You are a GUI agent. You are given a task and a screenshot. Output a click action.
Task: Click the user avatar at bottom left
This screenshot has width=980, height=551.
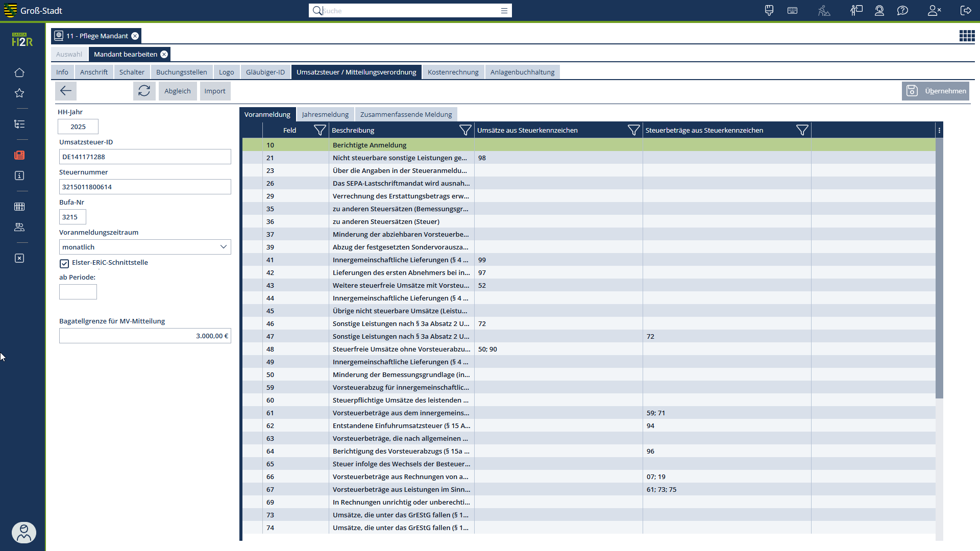coord(23,533)
